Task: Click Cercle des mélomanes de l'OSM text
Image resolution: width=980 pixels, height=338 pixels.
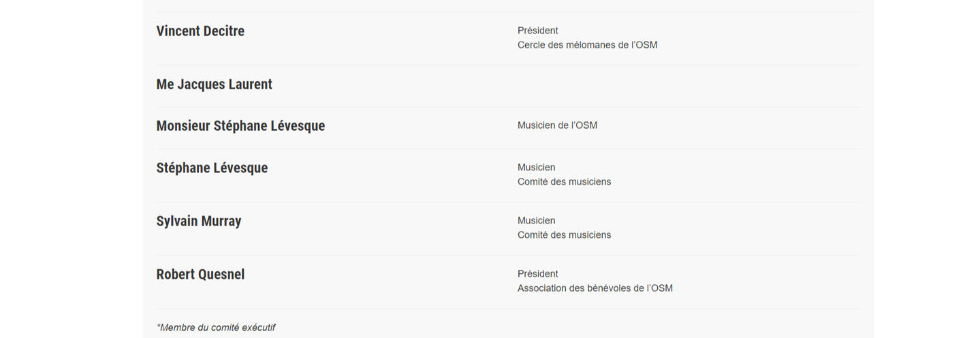Action: 587,45
